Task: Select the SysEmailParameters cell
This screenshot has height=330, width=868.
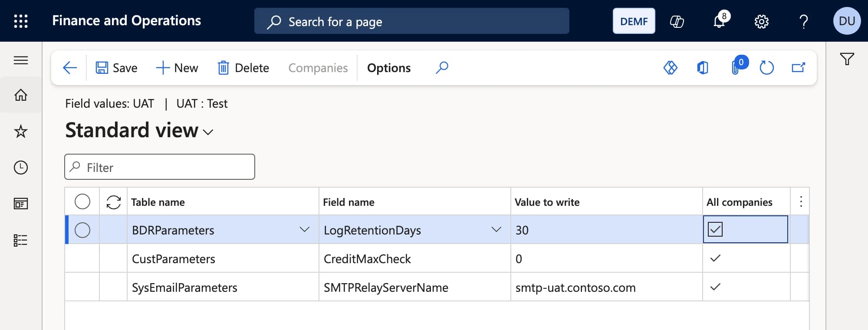Action: [x=223, y=287]
